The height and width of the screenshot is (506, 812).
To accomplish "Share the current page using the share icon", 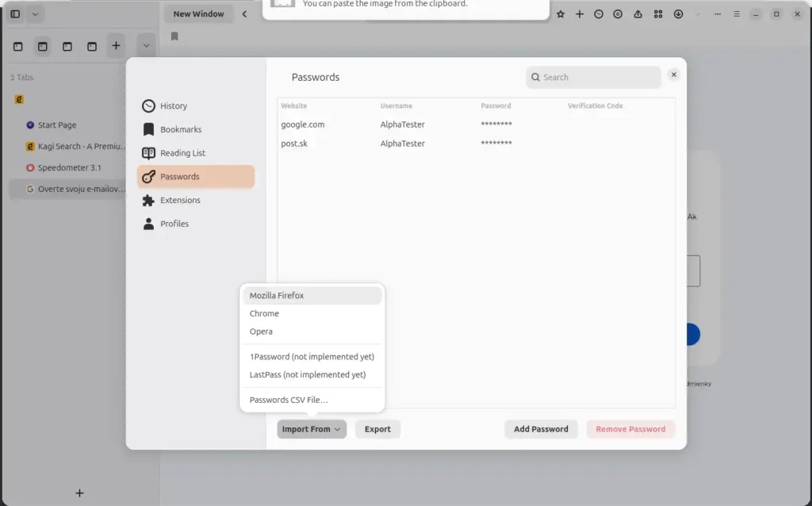I will pyautogui.click(x=638, y=13).
